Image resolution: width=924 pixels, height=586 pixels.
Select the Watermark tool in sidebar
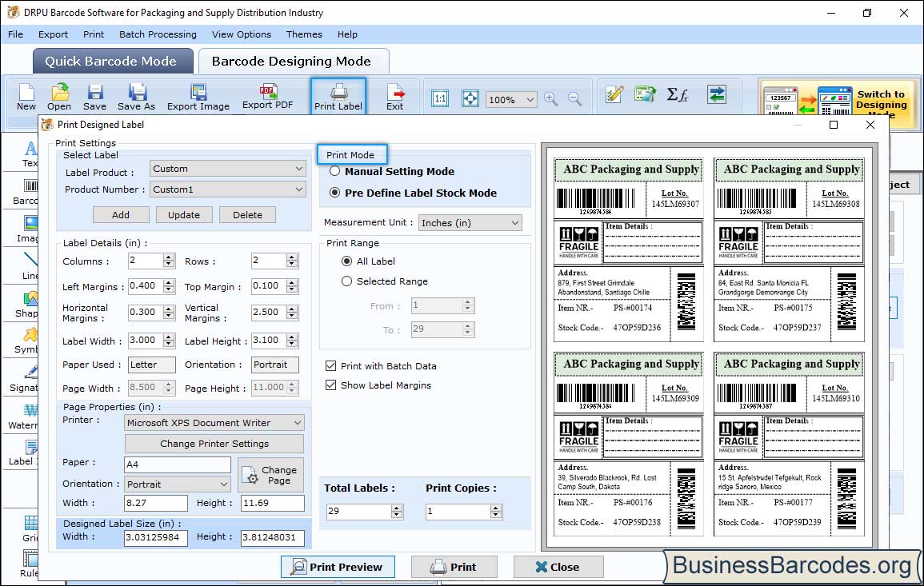(x=24, y=417)
